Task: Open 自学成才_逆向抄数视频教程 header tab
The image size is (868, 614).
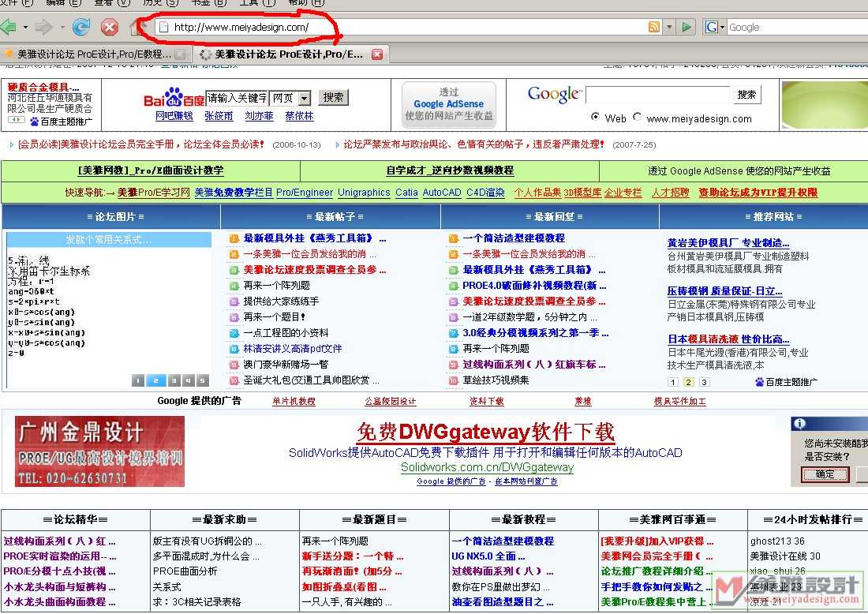Action: click(x=450, y=170)
